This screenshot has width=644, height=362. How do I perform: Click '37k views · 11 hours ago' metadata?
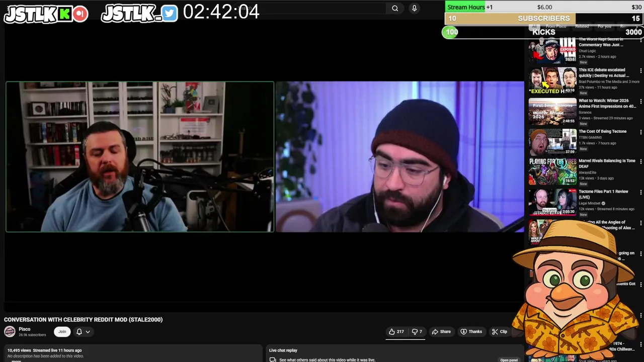[x=598, y=87]
